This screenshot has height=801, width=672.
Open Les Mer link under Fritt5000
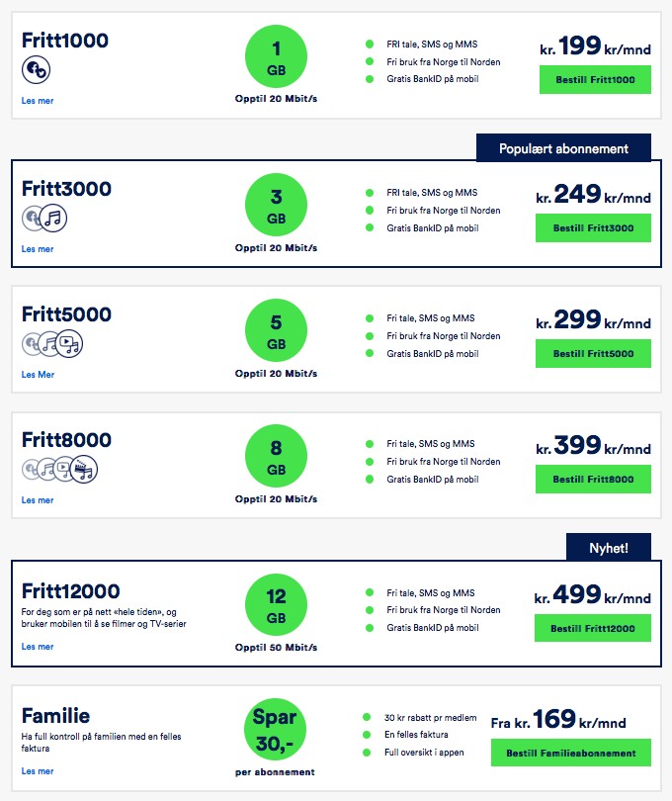click(38, 375)
